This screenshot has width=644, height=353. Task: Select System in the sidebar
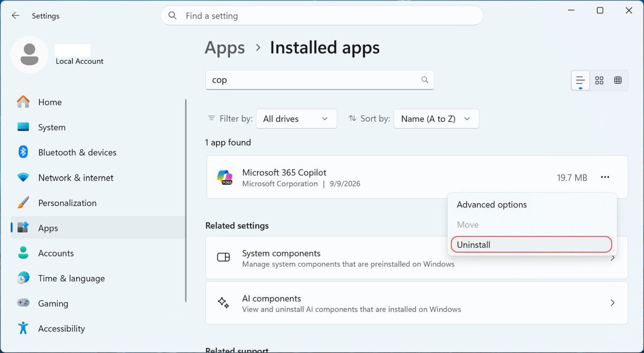tap(98, 127)
